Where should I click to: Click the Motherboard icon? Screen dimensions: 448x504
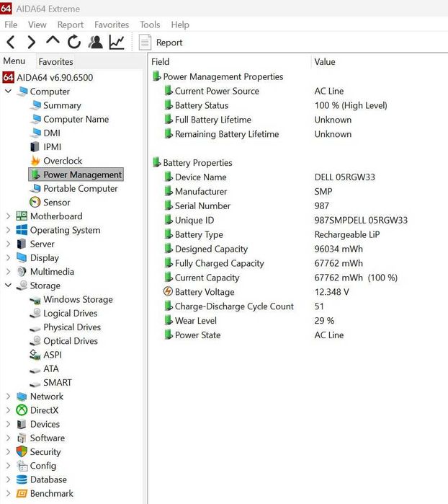[x=22, y=216]
